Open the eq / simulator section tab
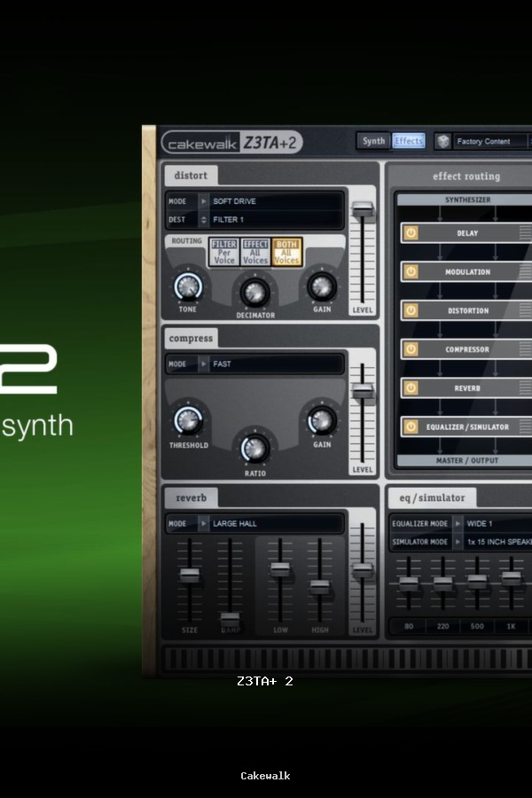The height and width of the screenshot is (798, 532). click(432, 497)
